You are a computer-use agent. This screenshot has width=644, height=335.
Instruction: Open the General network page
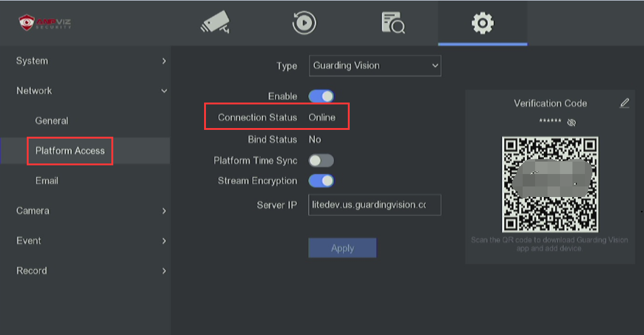(52, 121)
